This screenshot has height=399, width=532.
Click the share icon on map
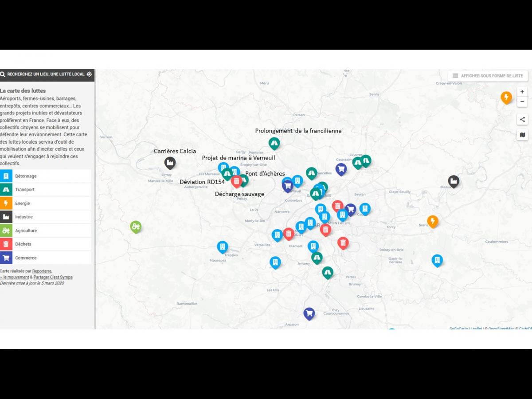coord(522,119)
